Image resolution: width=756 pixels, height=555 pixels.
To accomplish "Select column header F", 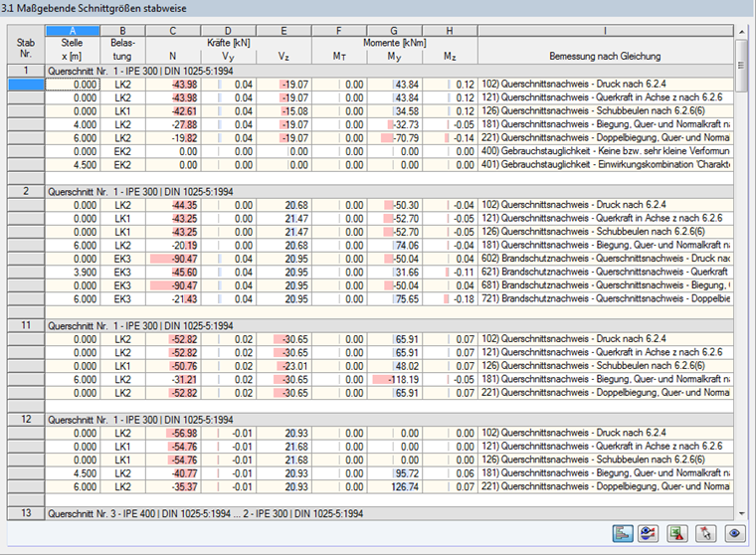I will [339, 31].
